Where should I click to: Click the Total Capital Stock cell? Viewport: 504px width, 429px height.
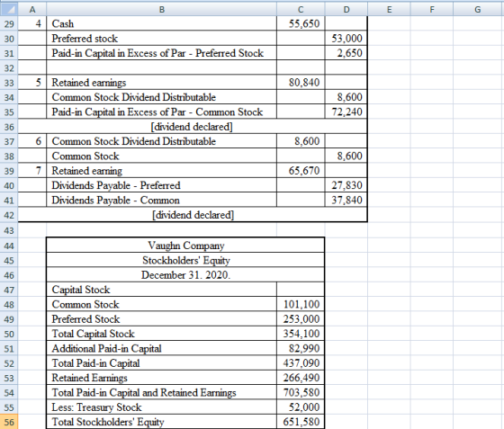tap(162, 334)
